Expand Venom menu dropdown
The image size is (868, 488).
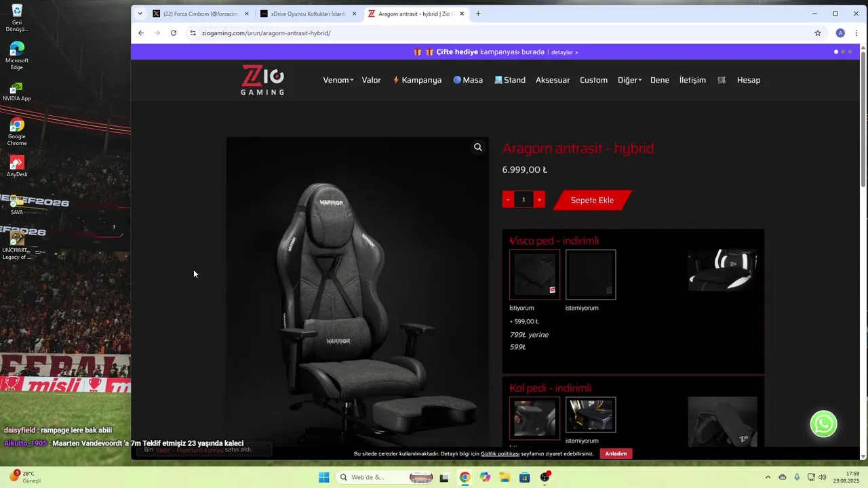tap(338, 80)
